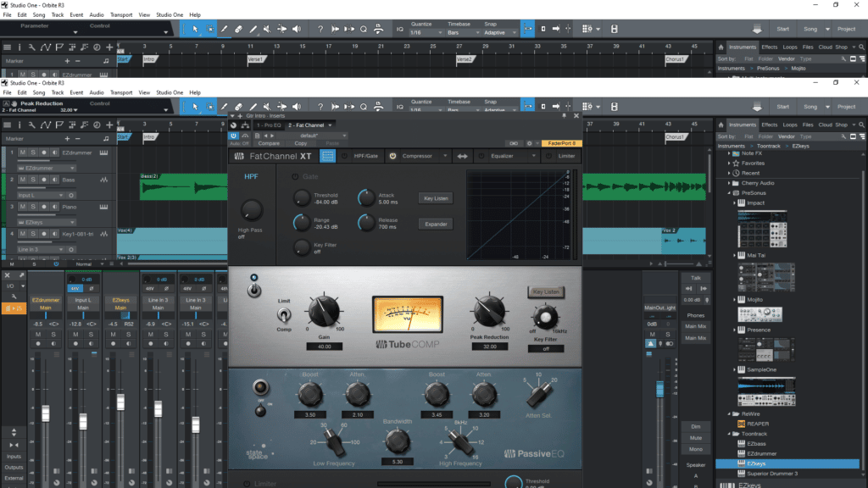Select the Listen speaker tool in front window

[x=297, y=107]
